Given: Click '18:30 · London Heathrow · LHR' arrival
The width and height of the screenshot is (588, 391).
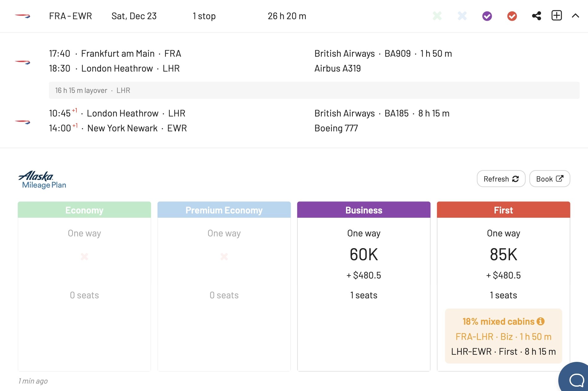Looking at the screenshot, I should [x=114, y=68].
